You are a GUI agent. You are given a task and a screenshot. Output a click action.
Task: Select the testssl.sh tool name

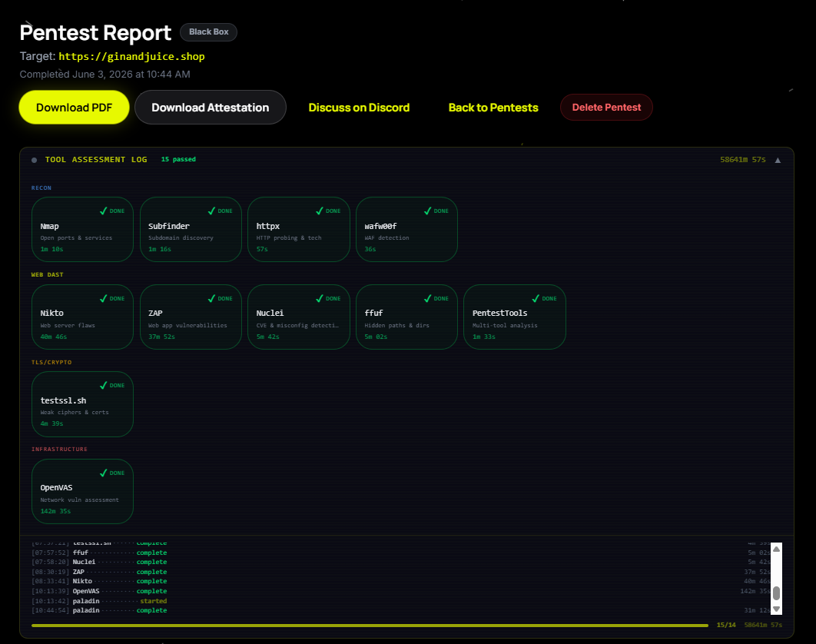pos(64,400)
